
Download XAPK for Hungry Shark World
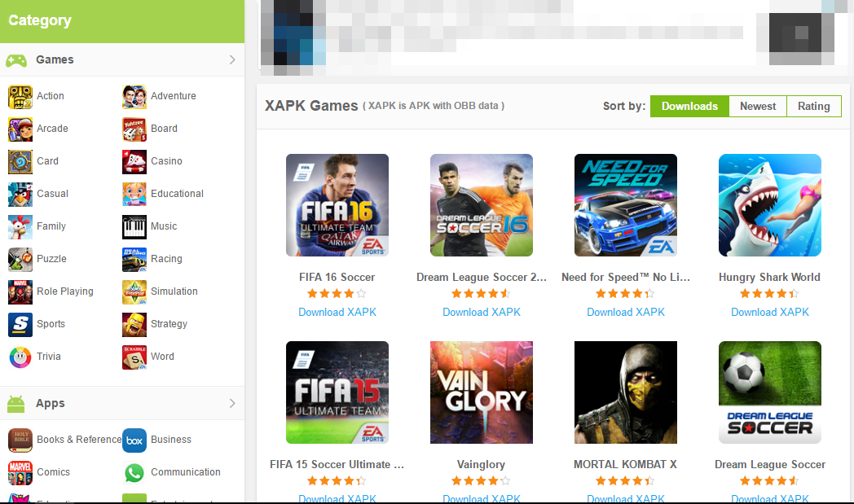click(769, 312)
